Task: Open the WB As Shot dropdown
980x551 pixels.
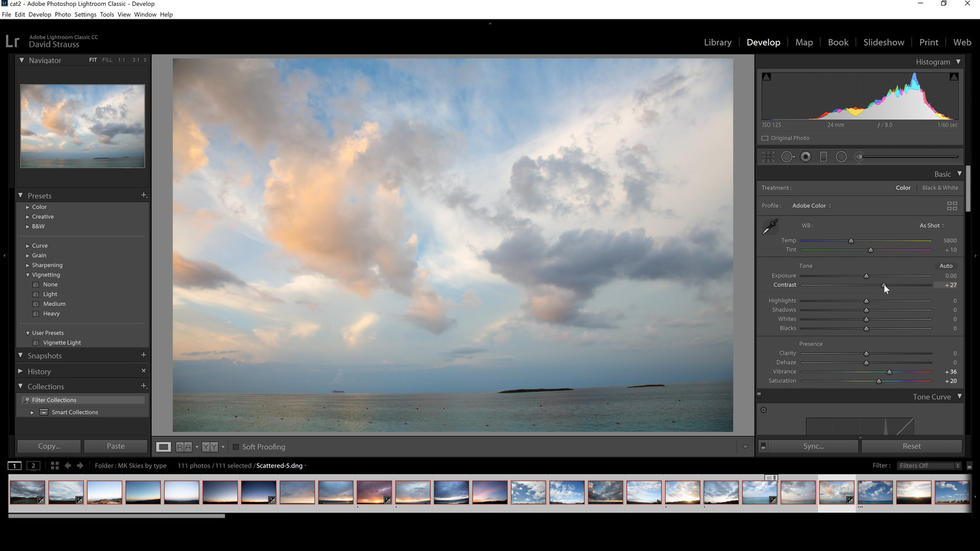Action: [x=932, y=226]
